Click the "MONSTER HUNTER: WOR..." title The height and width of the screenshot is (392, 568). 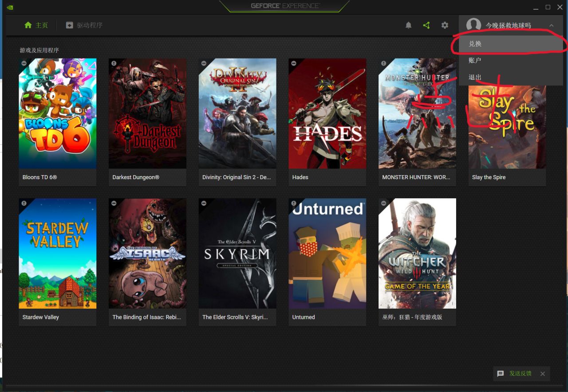[x=416, y=177]
